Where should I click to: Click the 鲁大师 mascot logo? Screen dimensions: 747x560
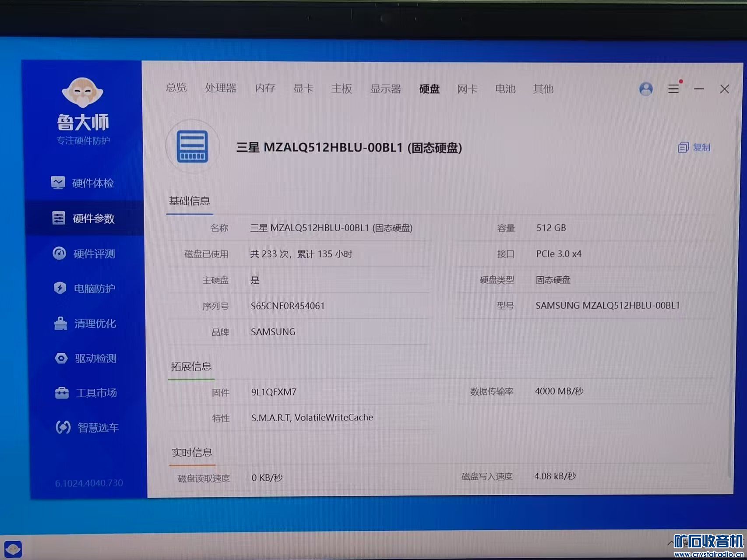click(82, 92)
